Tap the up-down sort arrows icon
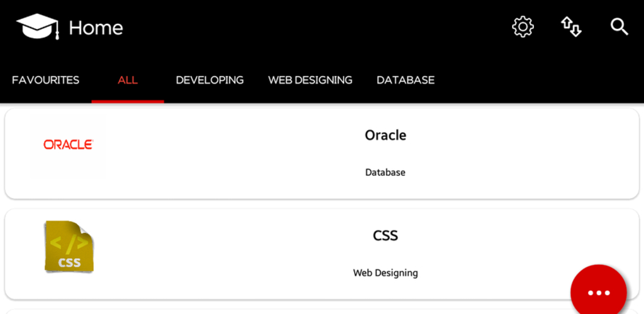This screenshot has height=314, width=644. (571, 28)
